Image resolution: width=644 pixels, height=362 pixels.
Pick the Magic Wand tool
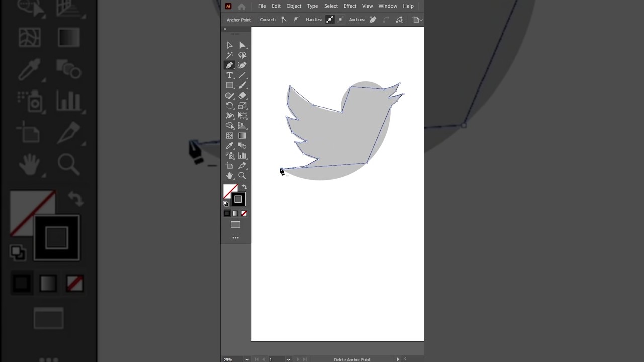pyautogui.click(x=229, y=55)
